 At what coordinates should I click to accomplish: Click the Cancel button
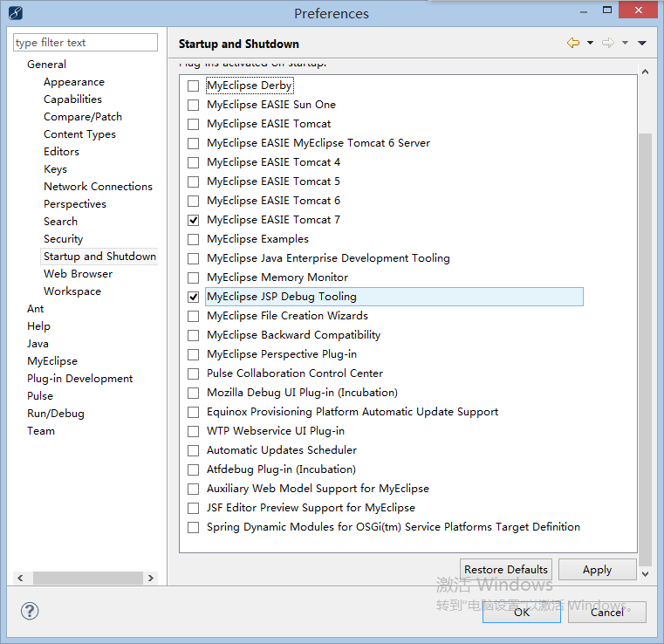pyautogui.click(x=607, y=613)
